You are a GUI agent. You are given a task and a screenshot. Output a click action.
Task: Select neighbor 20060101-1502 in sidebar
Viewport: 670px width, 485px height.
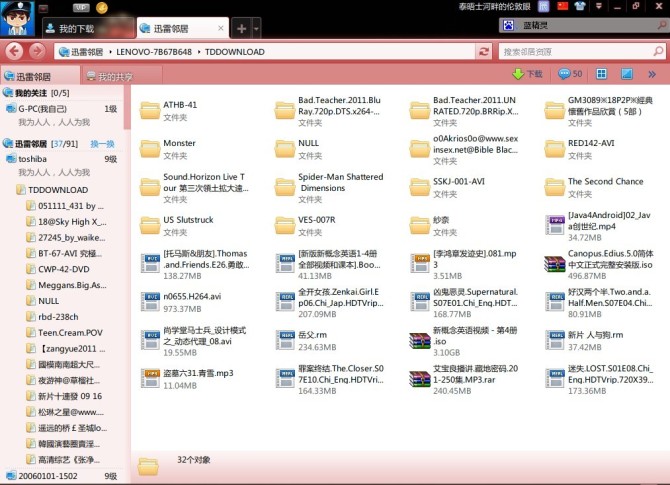pos(62,476)
